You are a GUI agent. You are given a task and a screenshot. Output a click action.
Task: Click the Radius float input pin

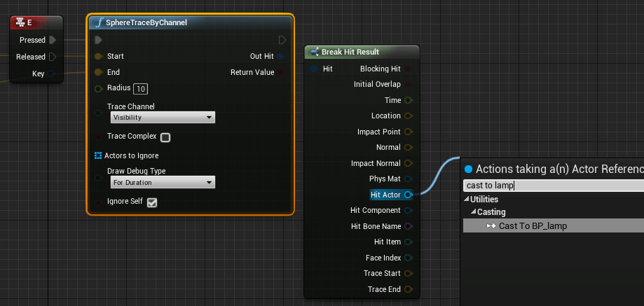click(99, 89)
